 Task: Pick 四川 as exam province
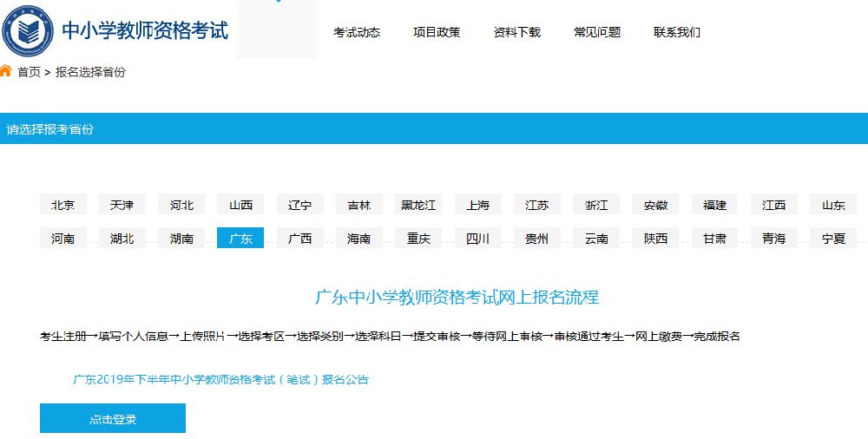tap(477, 239)
